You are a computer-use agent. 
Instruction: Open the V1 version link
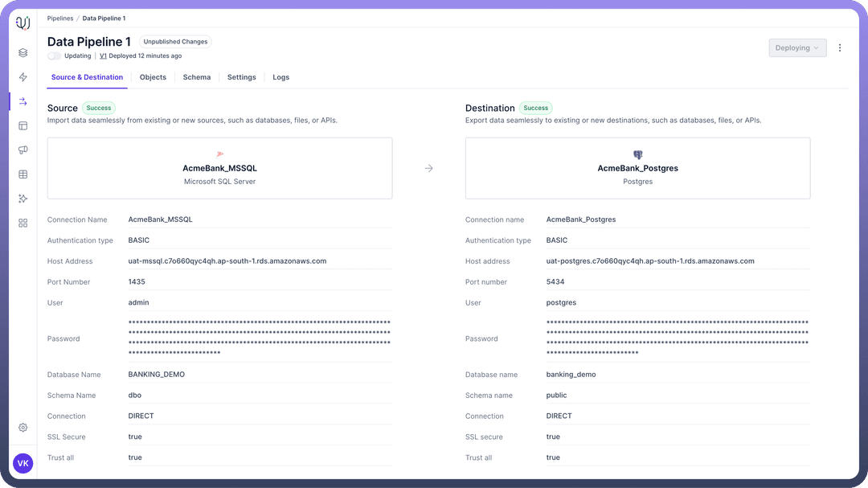(103, 56)
